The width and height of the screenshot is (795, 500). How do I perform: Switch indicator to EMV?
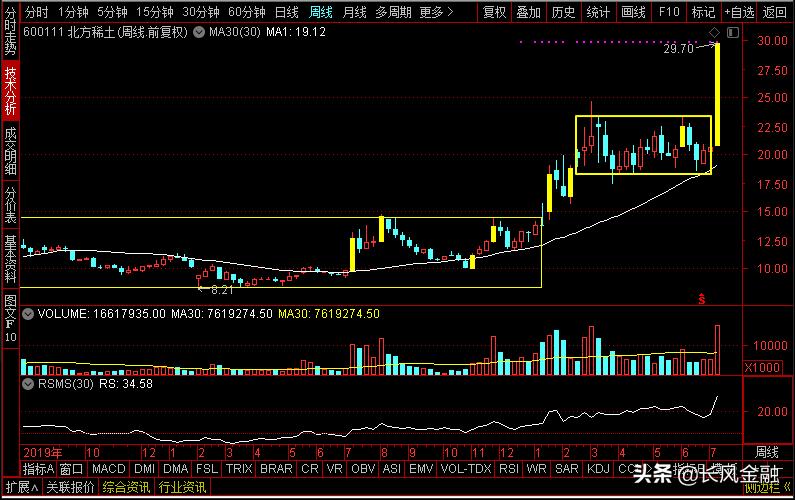(421, 469)
